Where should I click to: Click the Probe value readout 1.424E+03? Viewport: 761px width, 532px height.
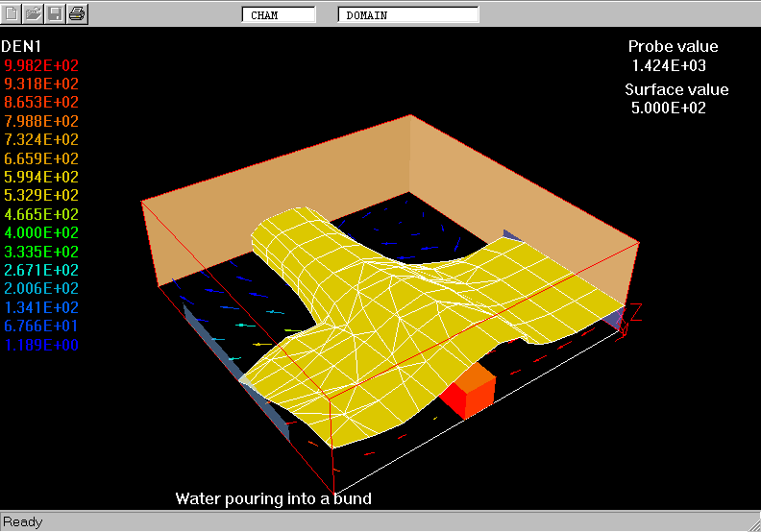669,65
